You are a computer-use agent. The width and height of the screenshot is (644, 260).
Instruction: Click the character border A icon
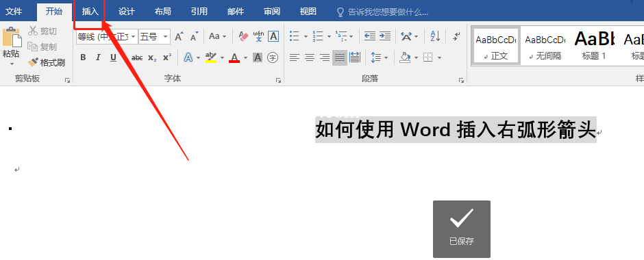[273, 36]
